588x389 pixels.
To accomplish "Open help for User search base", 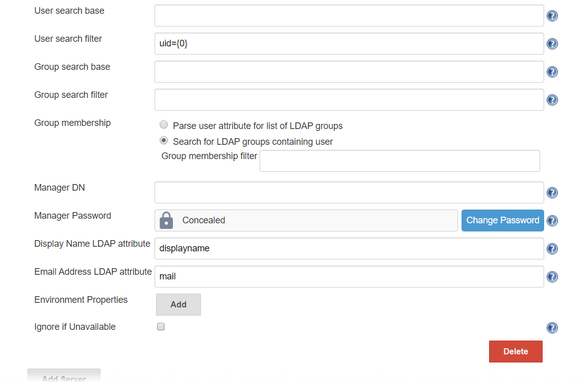I will [x=552, y=16].
